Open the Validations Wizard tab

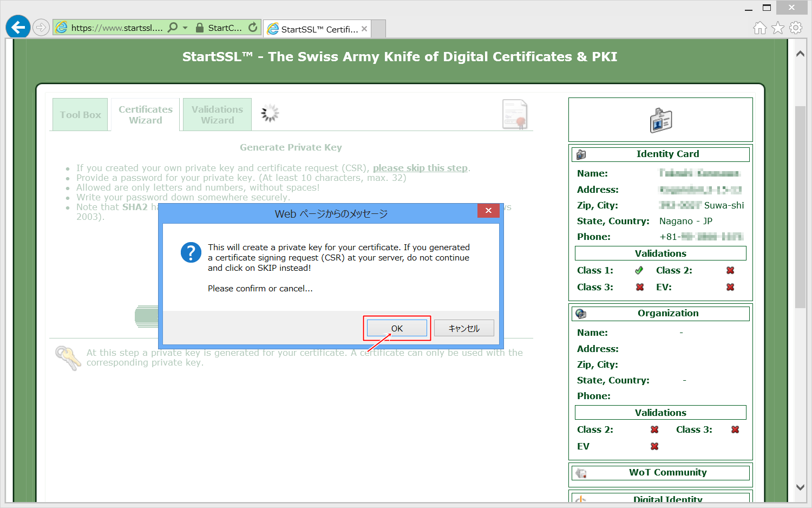click(217, 115)
